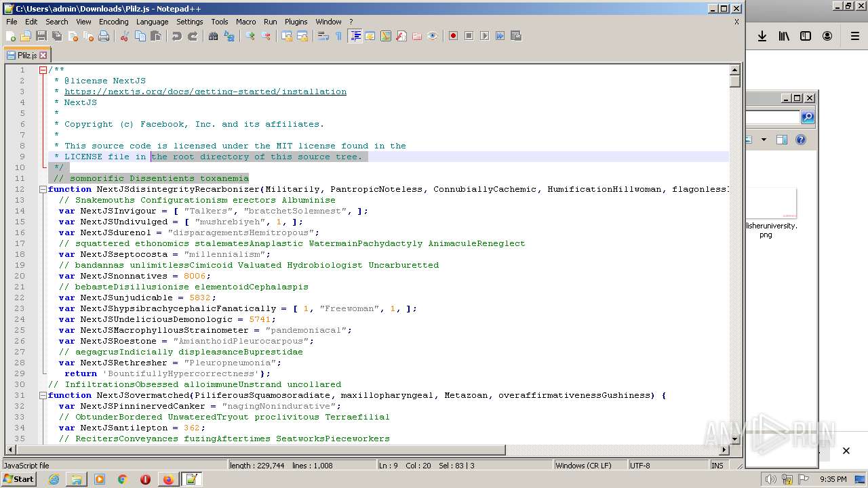Collapse NextJSovermatched function fold at line 31

(x=43, y=395)
